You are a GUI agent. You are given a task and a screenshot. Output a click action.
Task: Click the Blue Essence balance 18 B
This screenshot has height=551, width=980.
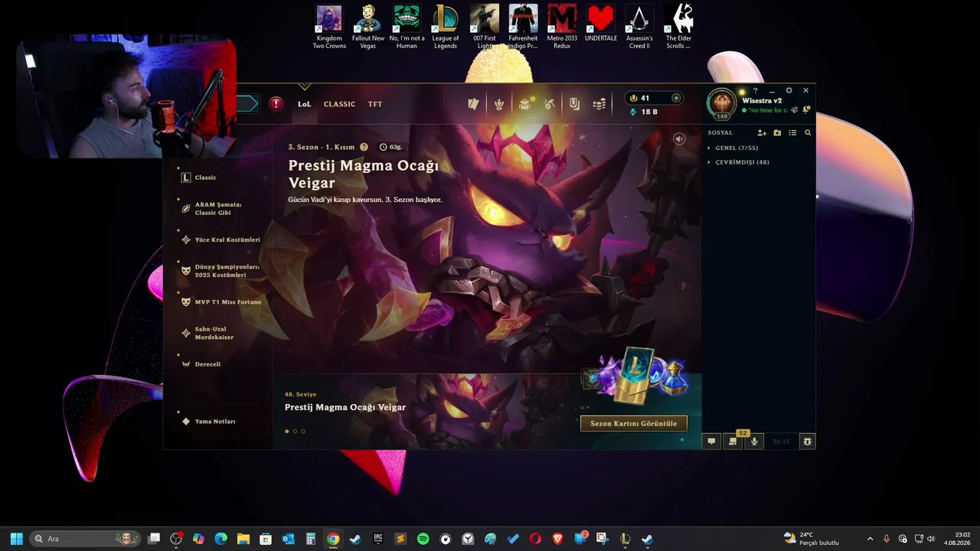[x=644, y=112]
